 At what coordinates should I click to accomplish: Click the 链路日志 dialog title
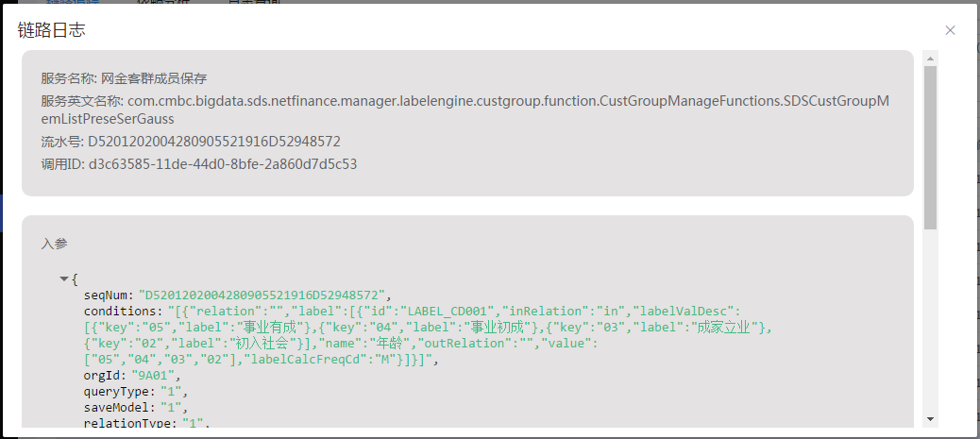[52, 30]
